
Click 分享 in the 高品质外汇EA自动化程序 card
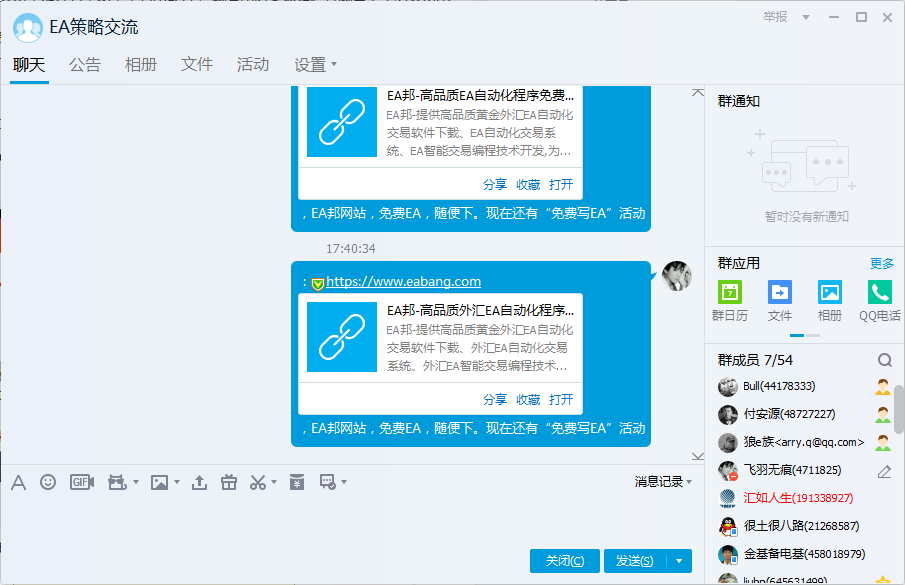(495, 399)
